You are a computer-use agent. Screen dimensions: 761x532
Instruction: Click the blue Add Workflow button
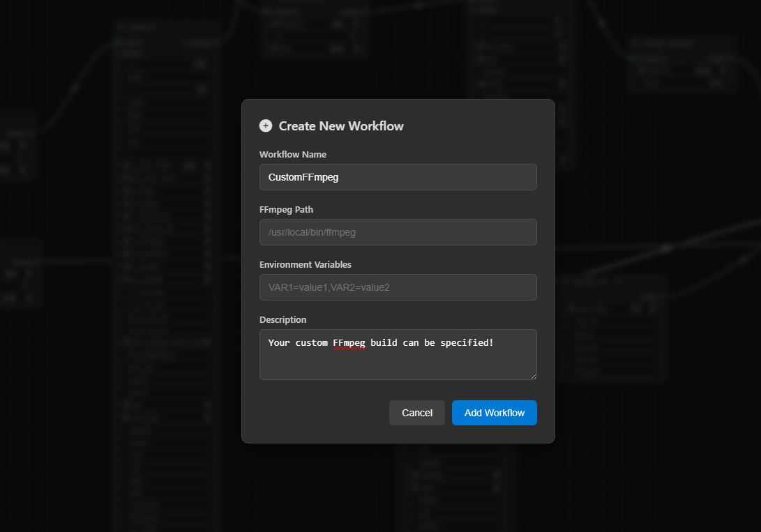pos(494,413)
